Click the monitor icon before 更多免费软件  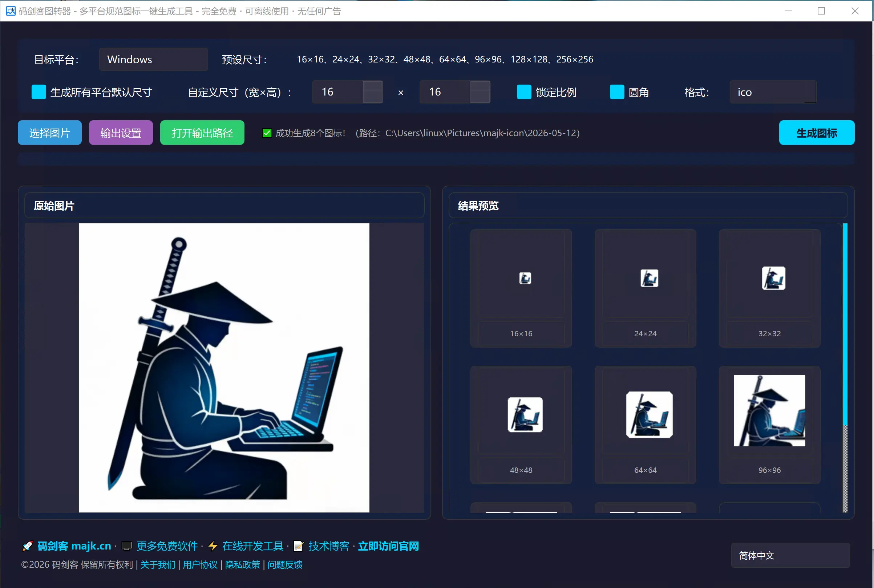(x=127, y=546)
